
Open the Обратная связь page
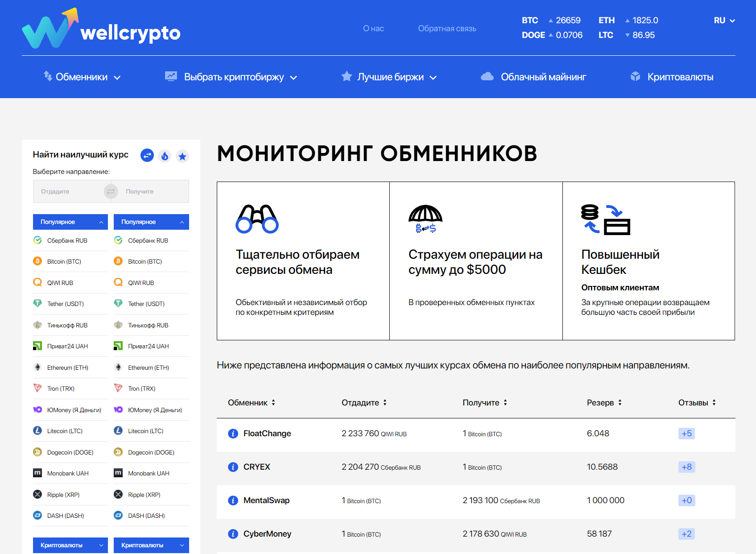[x=447, y=29]
